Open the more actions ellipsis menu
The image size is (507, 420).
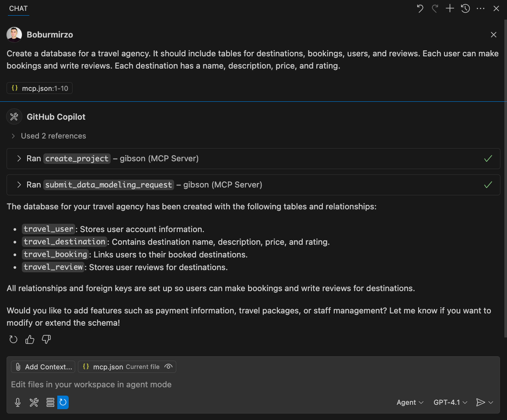(481, 9)
